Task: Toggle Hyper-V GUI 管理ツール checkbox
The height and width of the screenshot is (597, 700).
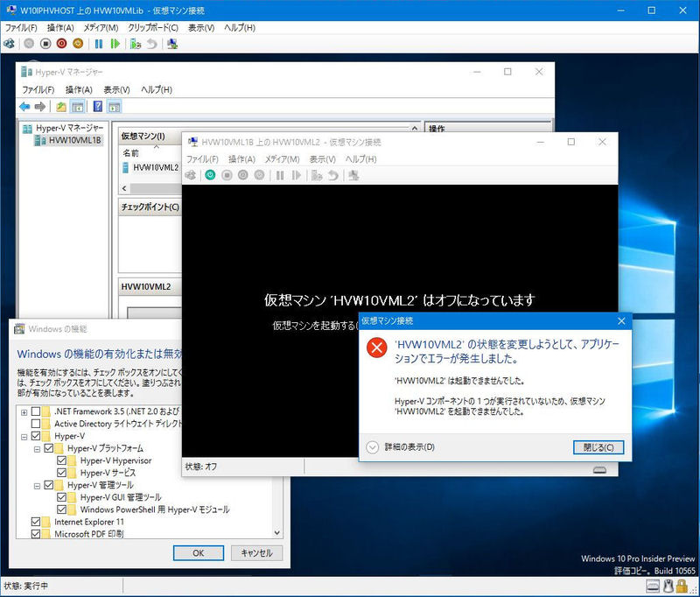Action: (x=61, y=497)
